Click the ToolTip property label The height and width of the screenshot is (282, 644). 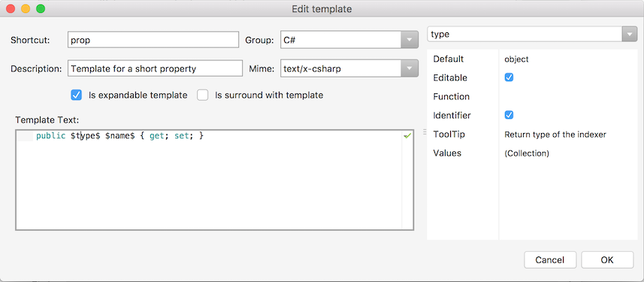(449, 135)
